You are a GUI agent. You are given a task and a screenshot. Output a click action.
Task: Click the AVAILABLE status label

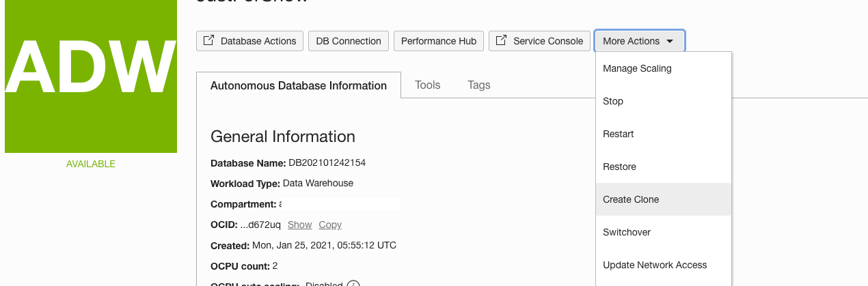[x=91, y=164]
